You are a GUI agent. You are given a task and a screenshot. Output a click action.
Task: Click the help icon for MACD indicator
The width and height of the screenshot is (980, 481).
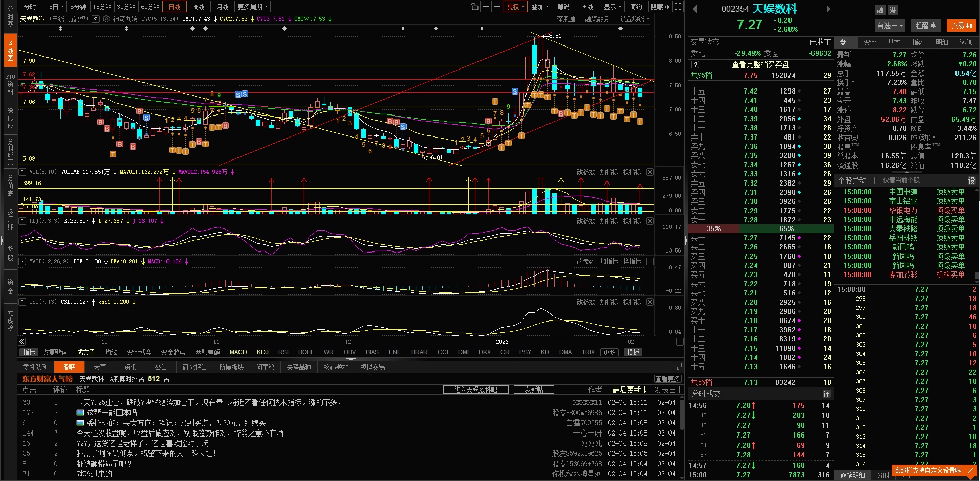pos(22,261)
